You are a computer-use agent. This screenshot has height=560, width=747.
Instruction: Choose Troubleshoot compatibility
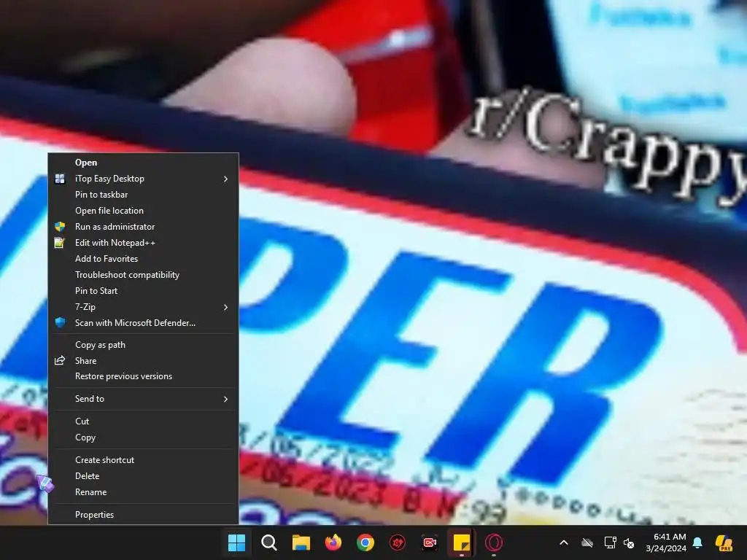click(143, 275)
